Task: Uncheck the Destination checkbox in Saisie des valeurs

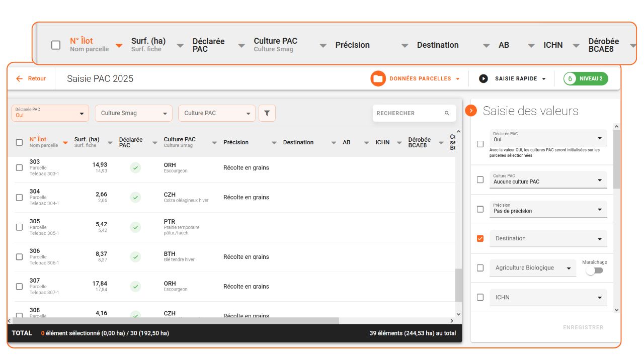Action: (x=480, y=238)
